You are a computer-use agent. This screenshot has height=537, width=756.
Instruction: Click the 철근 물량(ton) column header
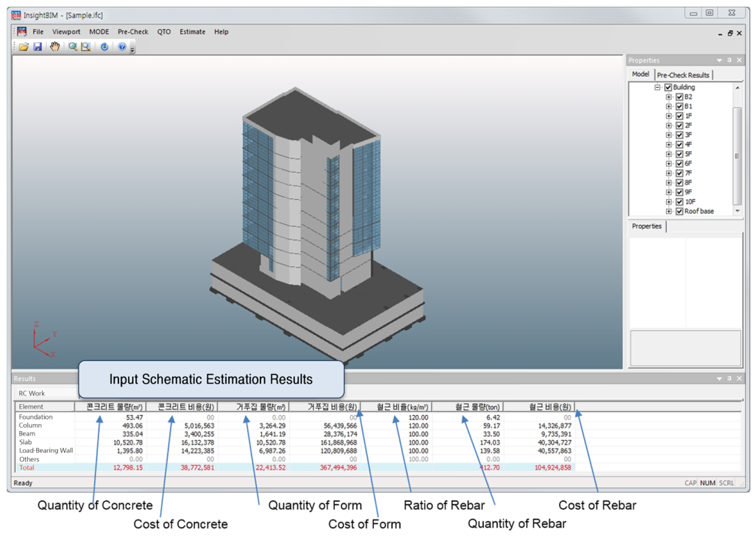pyautogui.click(x=468, y=407)
